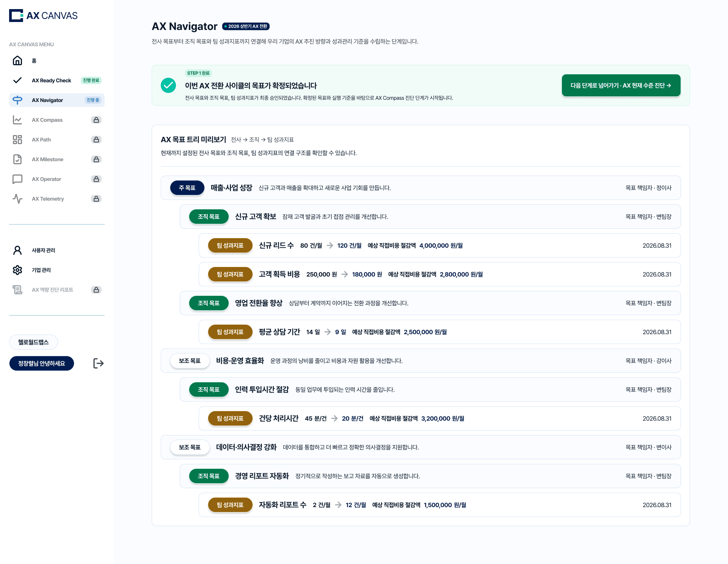Click 자동화 리포트 수 KPI title
This screenshot has width=728, height=564.
pos(282,505)
